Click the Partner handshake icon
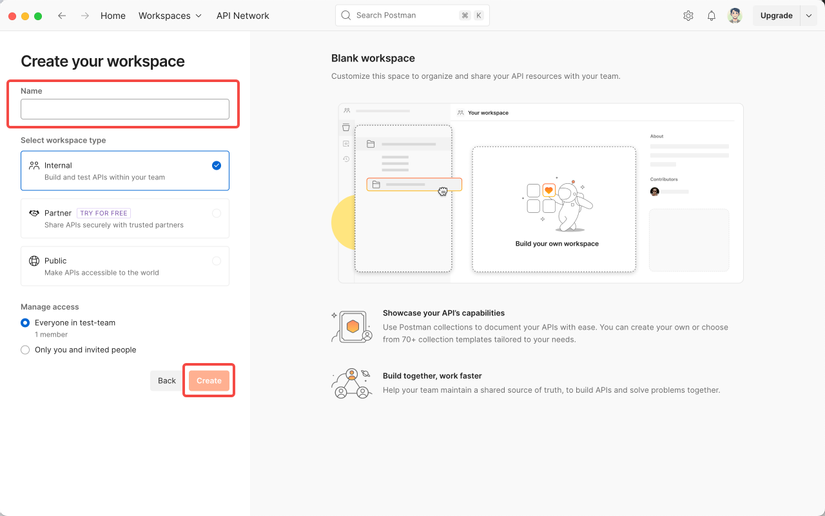 pos(34,213)
